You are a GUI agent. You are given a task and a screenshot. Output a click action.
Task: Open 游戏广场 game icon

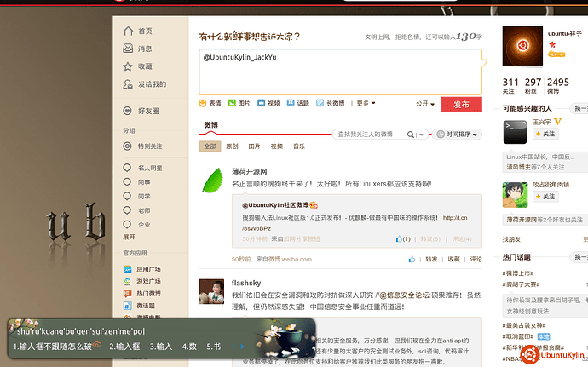pos(128,281)
